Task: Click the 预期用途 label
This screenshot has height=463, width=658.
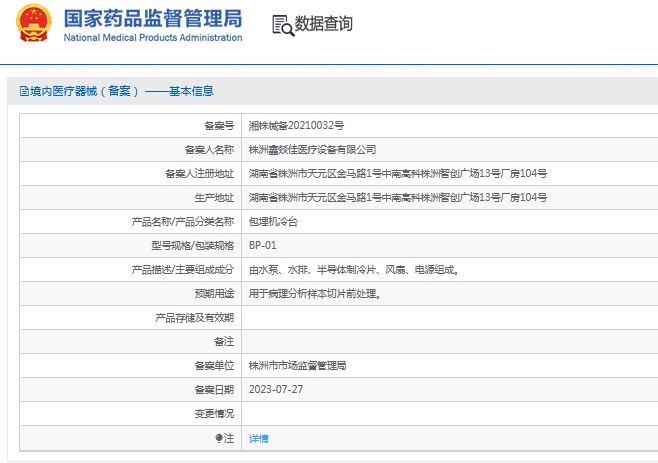Action: click(214, 294)
